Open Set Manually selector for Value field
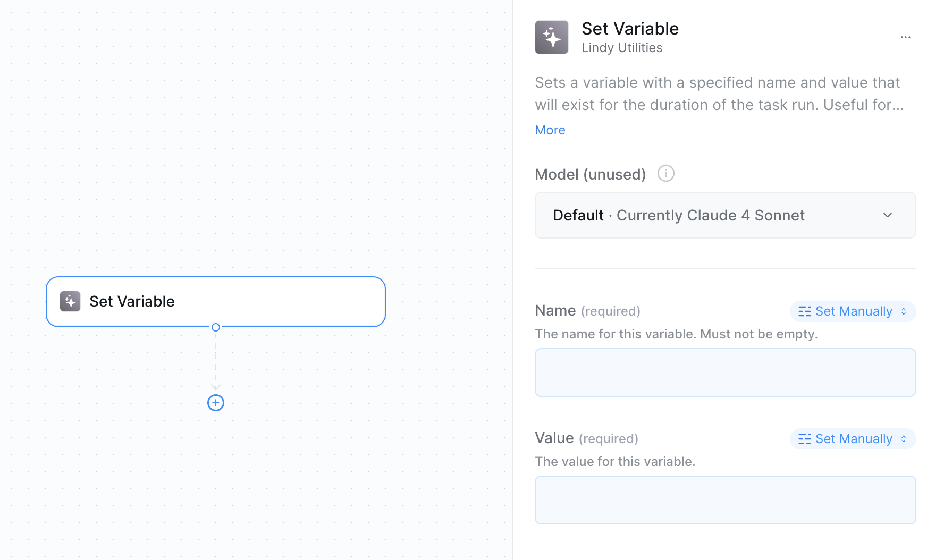The height and width of the screenshot is (560, 927). coord(853,439)
